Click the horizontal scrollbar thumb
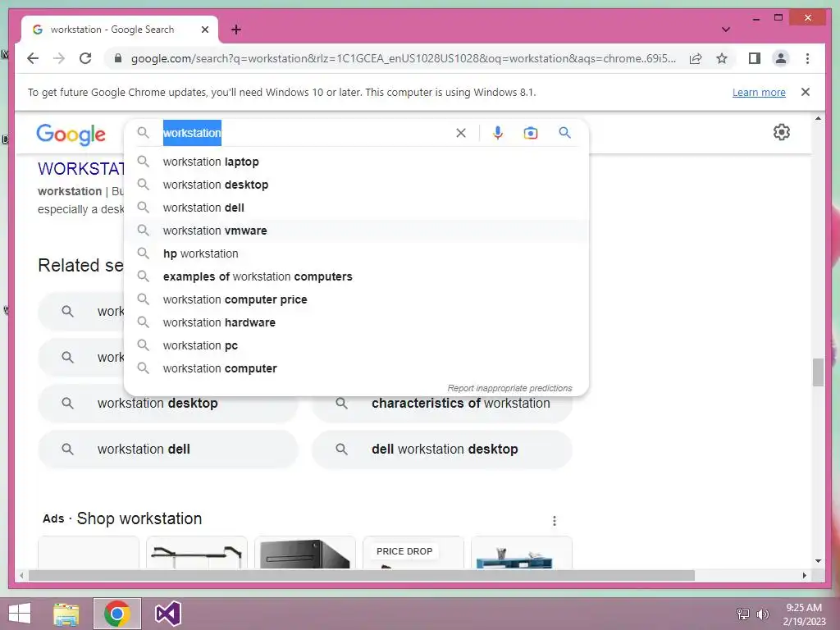840x630 pixels. [x=362, y=575]
